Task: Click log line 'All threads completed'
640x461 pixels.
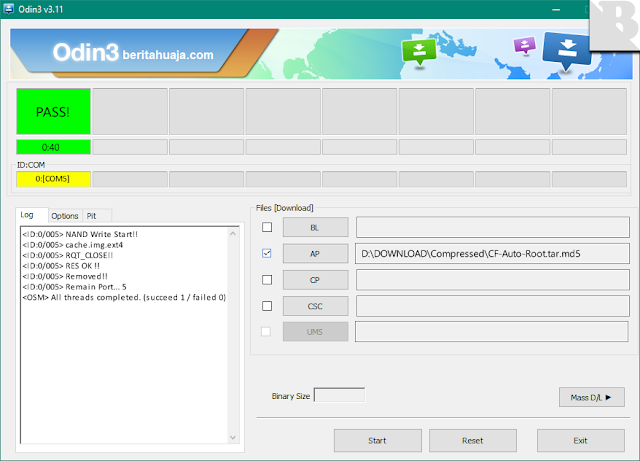Action: [x=124, y=298]
